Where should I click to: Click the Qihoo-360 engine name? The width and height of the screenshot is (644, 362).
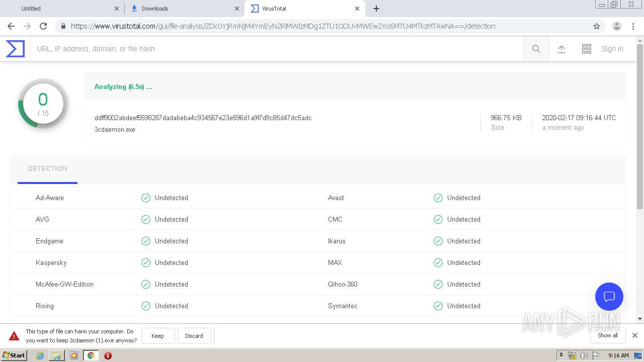343,284
